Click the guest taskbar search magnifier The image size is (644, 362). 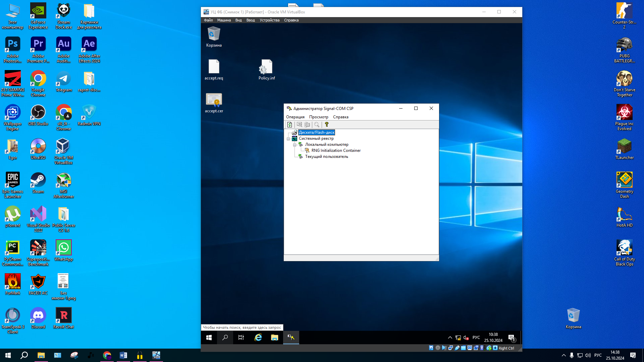225,338
